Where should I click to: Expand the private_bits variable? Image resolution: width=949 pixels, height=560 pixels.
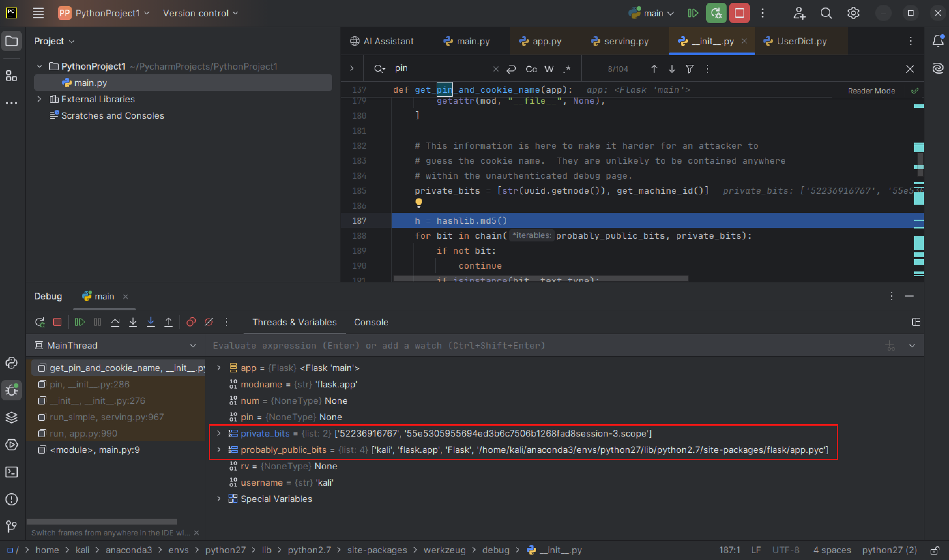[219, 433]
